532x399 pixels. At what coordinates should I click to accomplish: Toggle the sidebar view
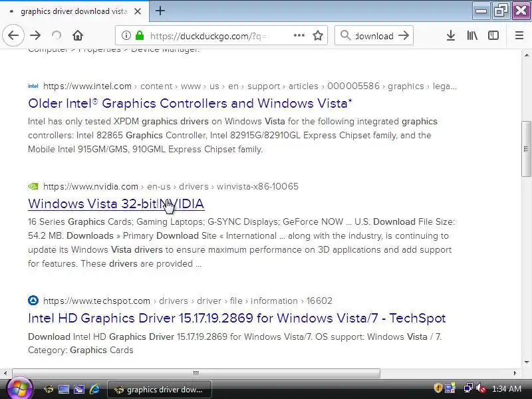pos(493,35)
